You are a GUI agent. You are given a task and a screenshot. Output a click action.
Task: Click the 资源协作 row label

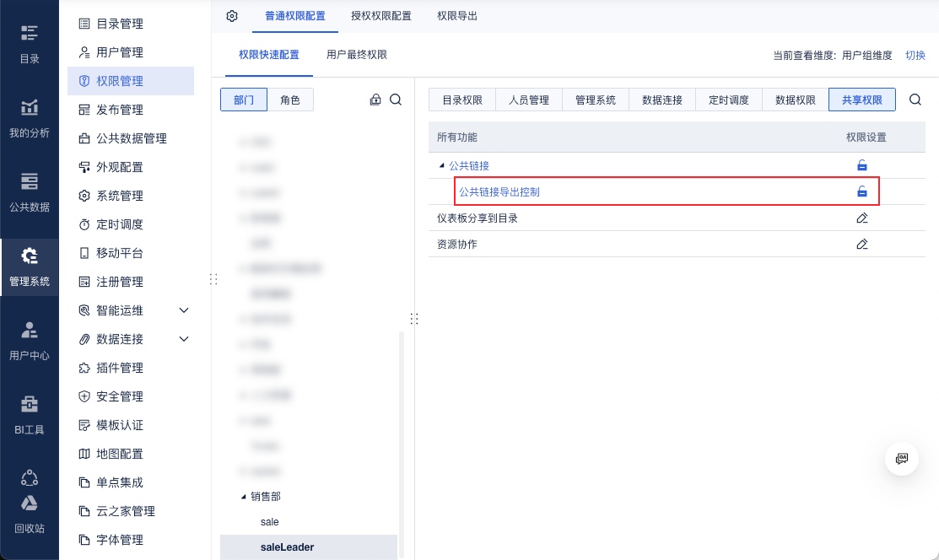pos(457,245)
